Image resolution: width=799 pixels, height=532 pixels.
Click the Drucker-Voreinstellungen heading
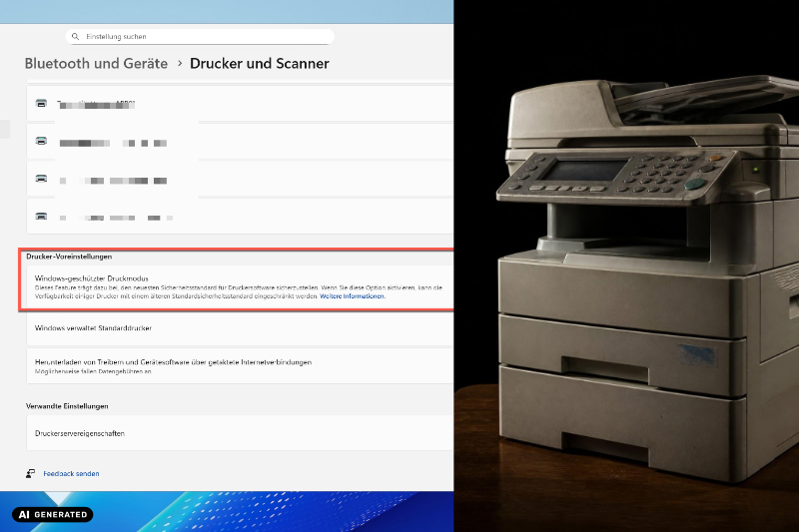coord(69,257)
